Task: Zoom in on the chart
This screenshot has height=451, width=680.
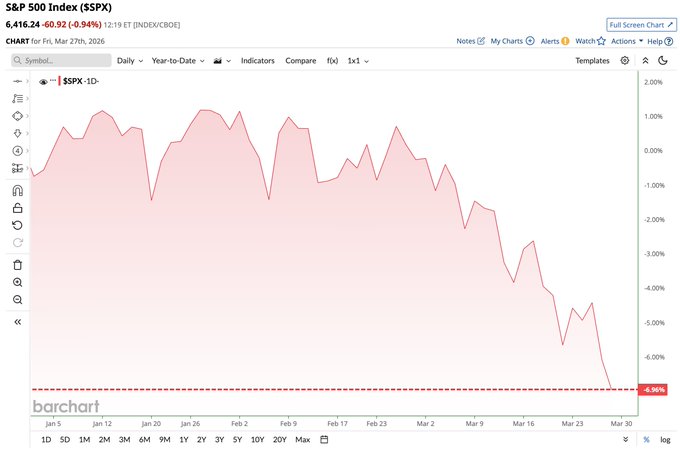Action: point(17,282)
